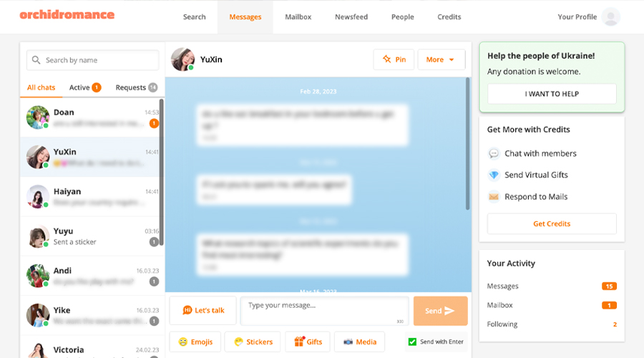Select the Requests tab
The width and height of the screenshot is (644, 358).
point(137,87)
